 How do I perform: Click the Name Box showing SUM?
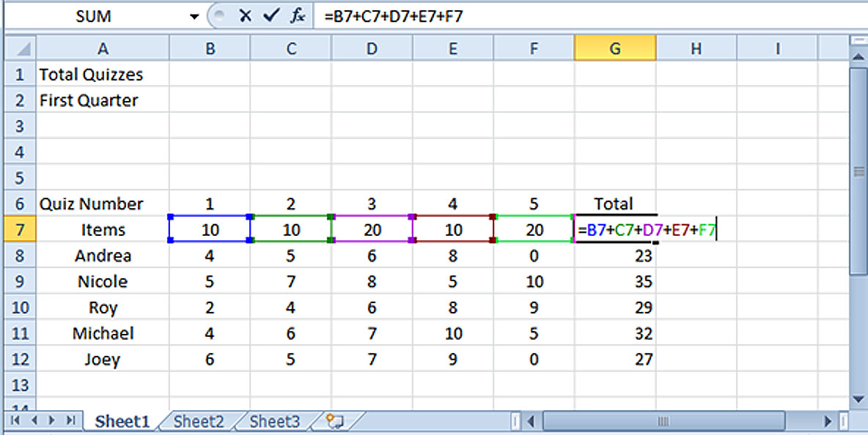[94, 16]
